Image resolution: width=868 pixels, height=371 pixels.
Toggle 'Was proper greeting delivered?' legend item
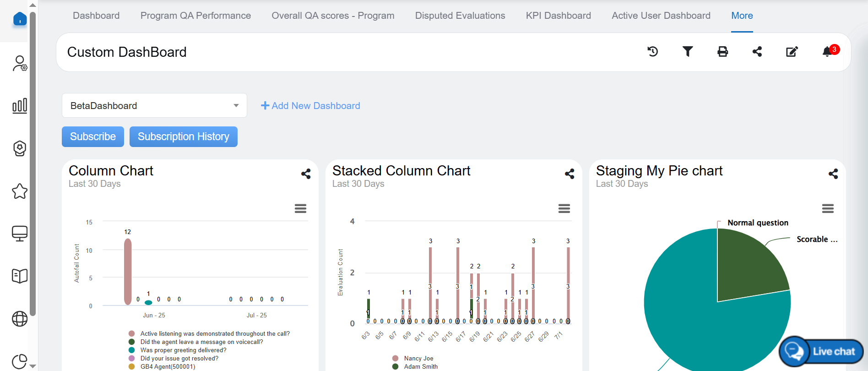183,350
